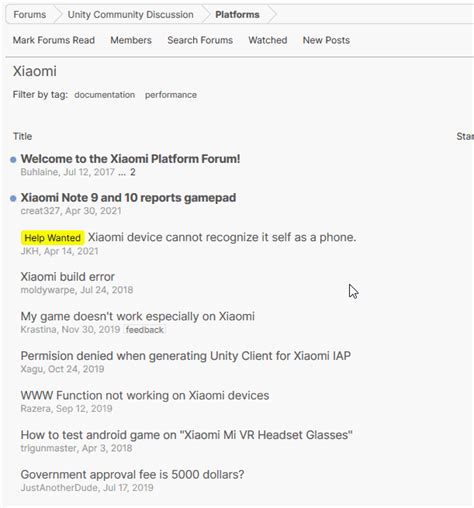Sort threads by Title column
Screen dimensions: 474x508
23,136
